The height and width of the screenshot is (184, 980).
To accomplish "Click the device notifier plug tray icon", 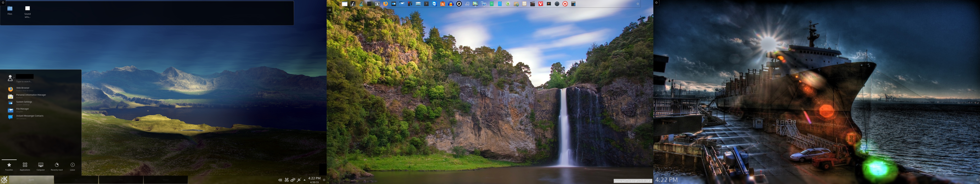I will pos(299,180).
